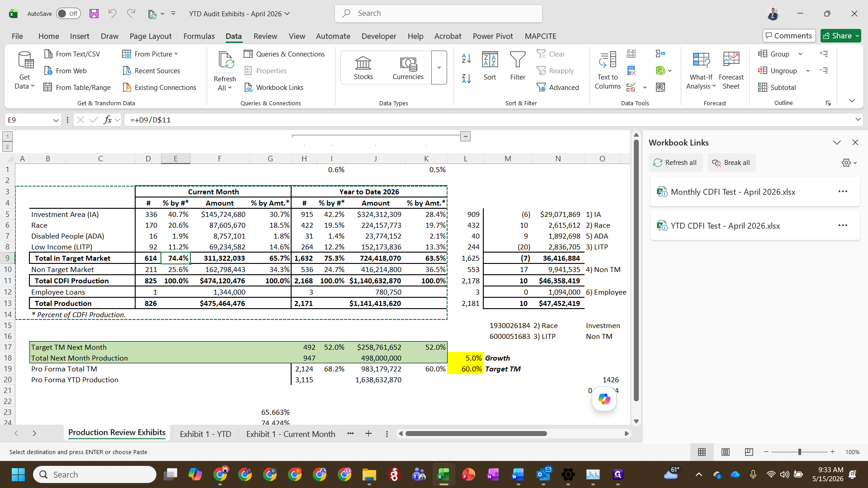Screen dimensions: 868x488
Task: Open the Comments button
Action: (789, 36)
